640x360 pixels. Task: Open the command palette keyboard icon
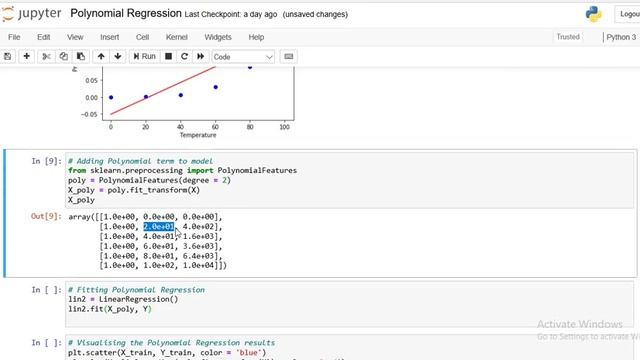pos(289,56)
